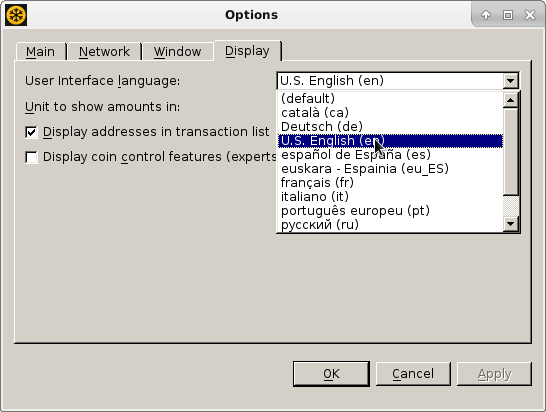Toggle Display addresses in transaction list checkbox
Image resolution: width=546 pixels, height=412 pixels.
point(31,132)
